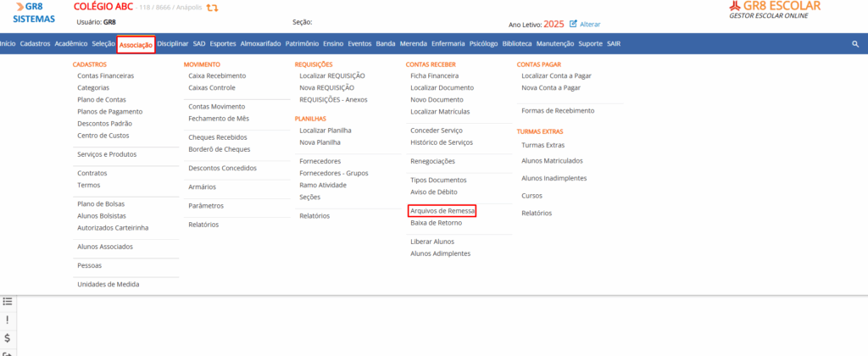Click the exclamation alert sidebar icon
This screenshot has height=356, width=868.
[x=8, y=320]
